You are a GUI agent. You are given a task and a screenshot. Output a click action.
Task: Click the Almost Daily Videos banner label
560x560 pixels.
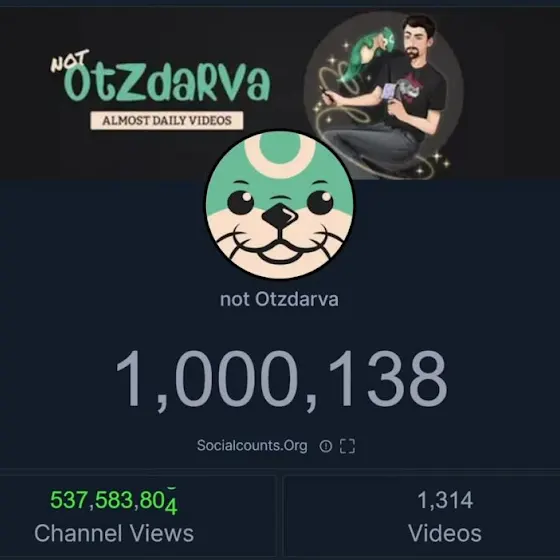[167, 120]
